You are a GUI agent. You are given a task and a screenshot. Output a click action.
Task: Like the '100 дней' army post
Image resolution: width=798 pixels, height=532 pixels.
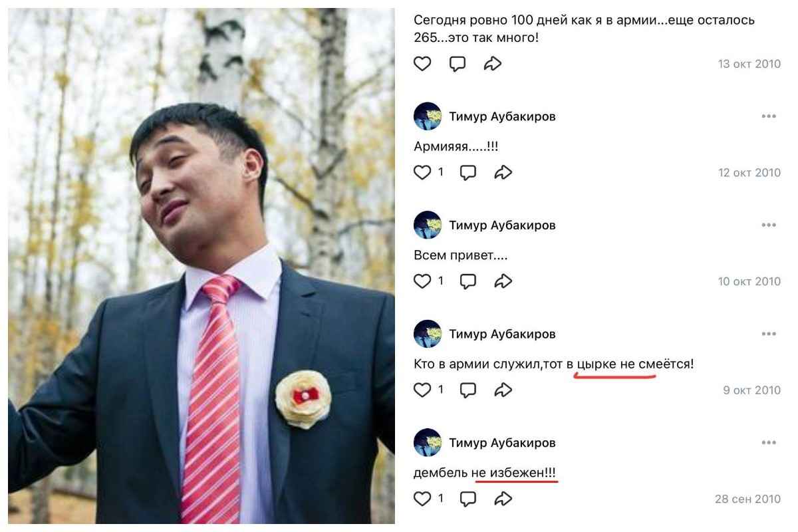point(422,64)
